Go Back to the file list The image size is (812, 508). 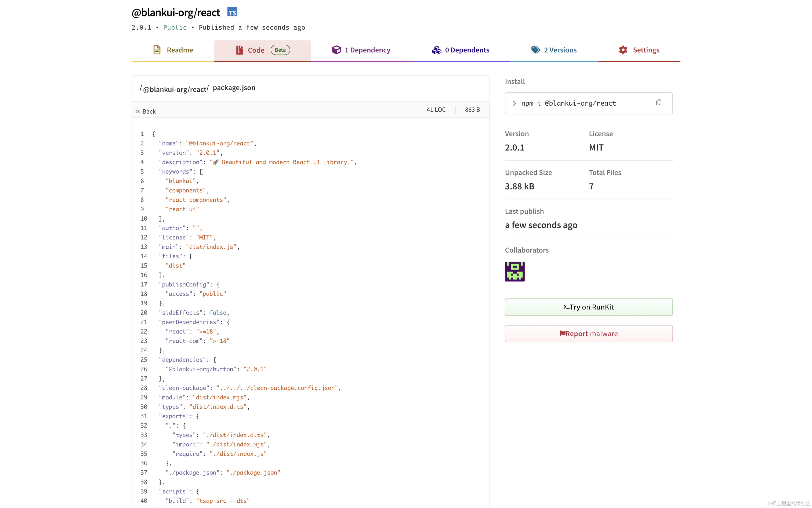click(146, 112)
